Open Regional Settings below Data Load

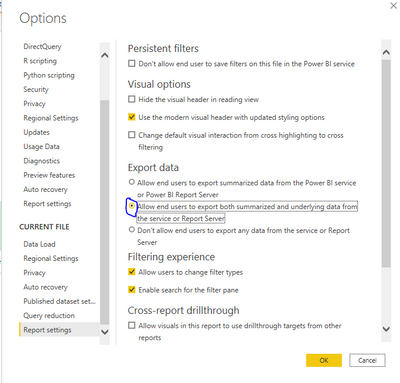pyautogui.click(x=51, y=258)
